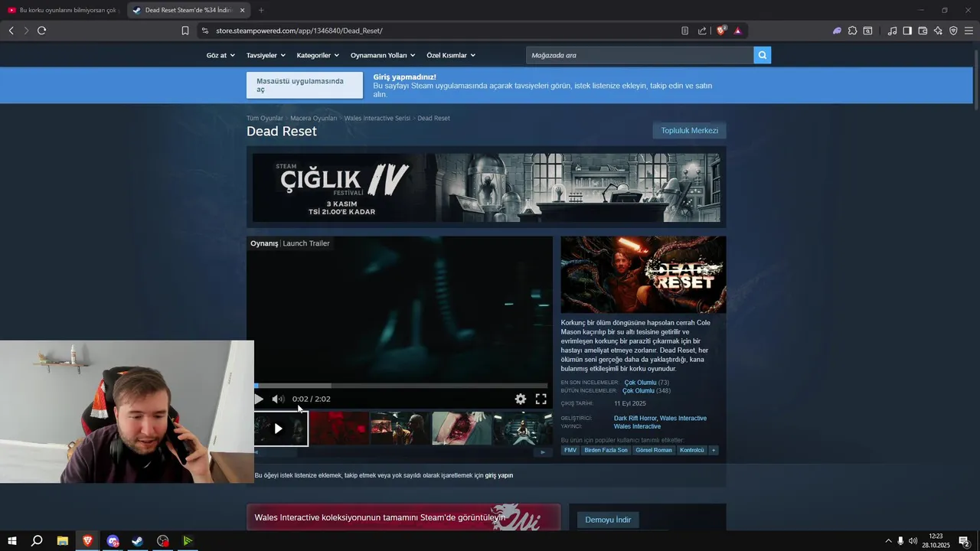Open a new browser tab with plus
The image size is (980, 551).
(261, 10)
